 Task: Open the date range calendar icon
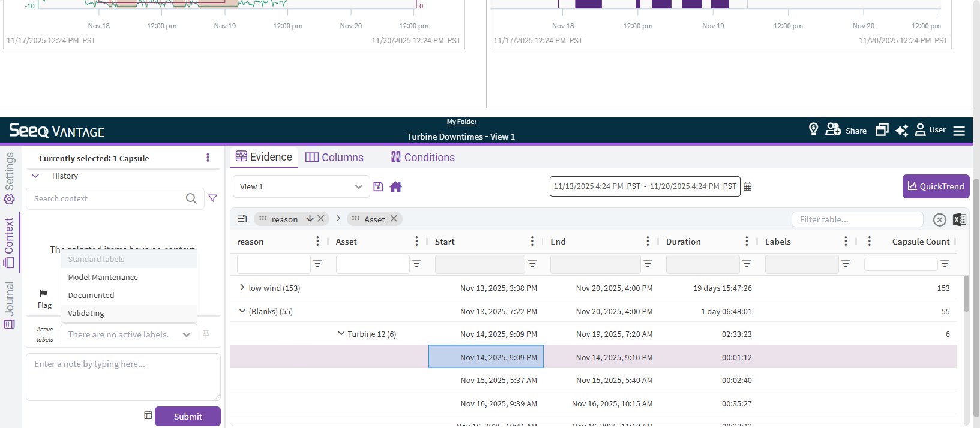coord(747,186)
